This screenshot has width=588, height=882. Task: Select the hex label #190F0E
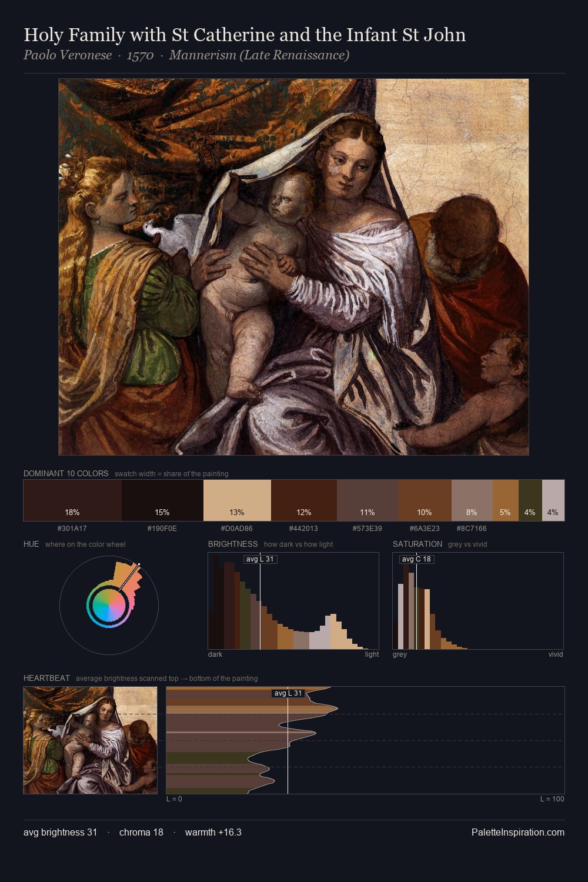[x=162, y=529]
